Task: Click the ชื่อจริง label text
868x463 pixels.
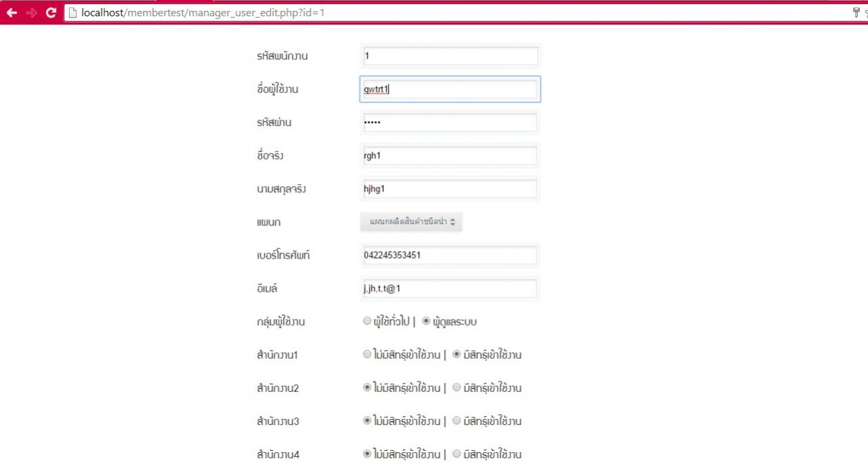Action: click(270, 156)
